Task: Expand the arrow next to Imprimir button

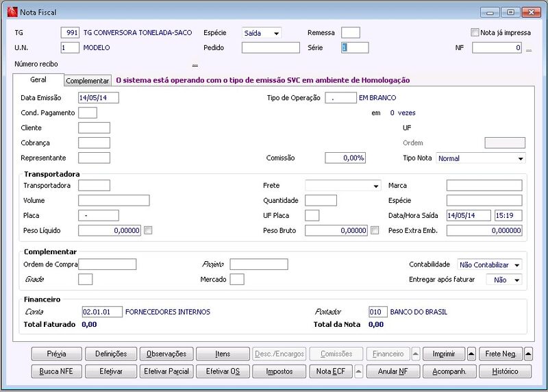Action: point(471,354)
